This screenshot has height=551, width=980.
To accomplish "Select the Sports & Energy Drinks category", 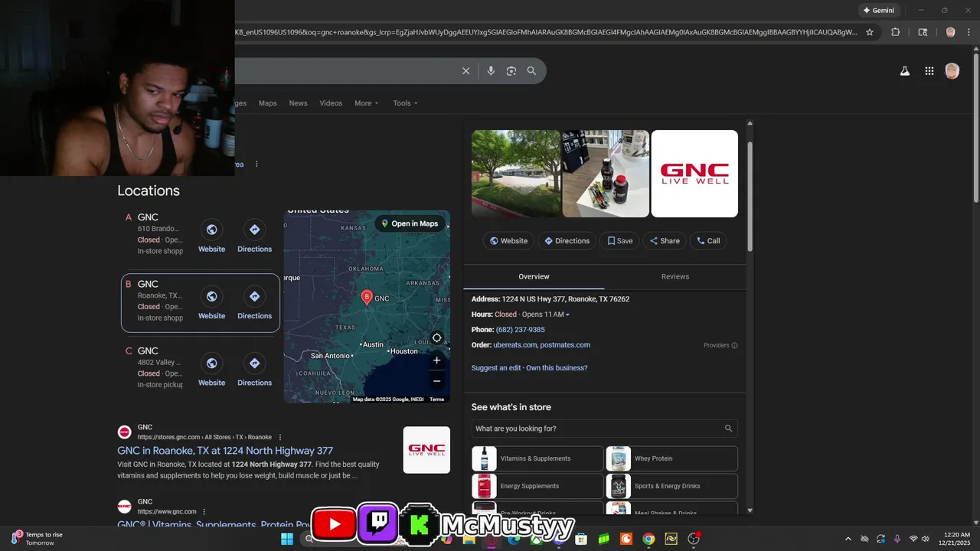I will [671, 486].
